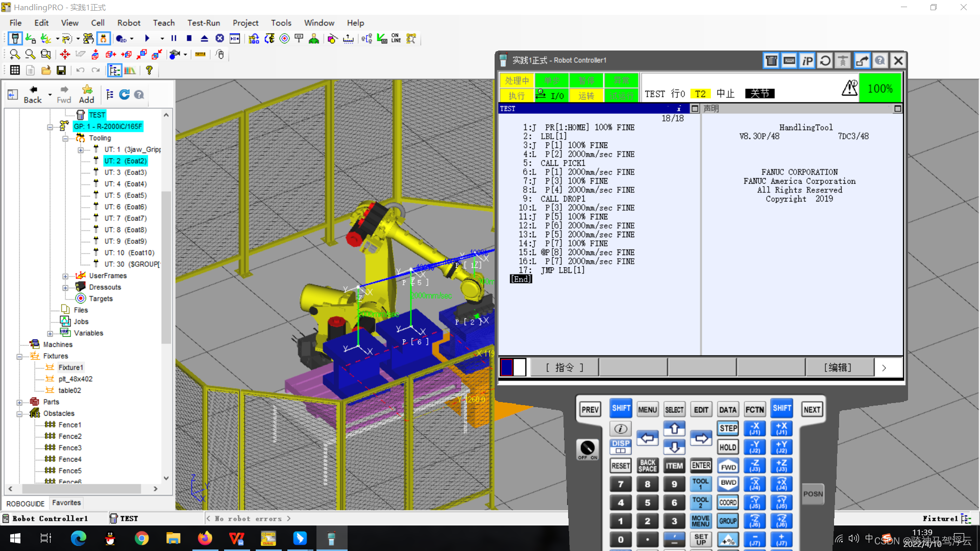The image size is (980, 551).
Task: Click the red Center View crosshair icon
Action: coord(65,54)
